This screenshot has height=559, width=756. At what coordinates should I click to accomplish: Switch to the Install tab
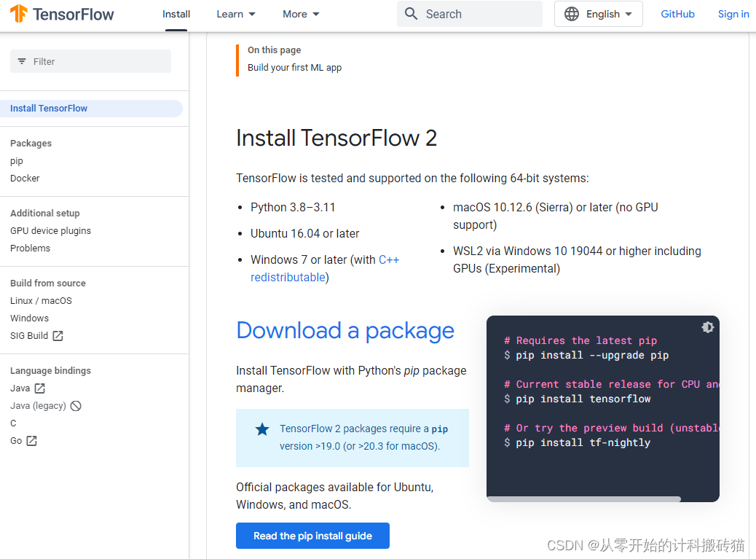tap(176, 14)
